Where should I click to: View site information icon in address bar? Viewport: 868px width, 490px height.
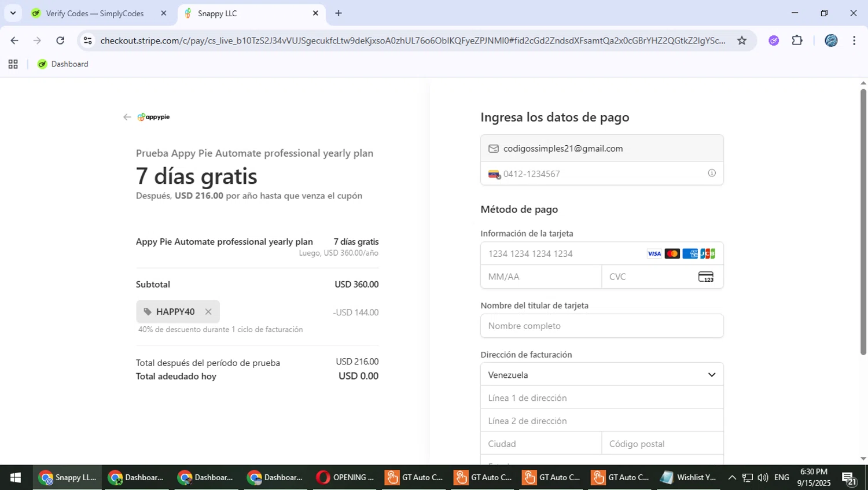[88, 40]
